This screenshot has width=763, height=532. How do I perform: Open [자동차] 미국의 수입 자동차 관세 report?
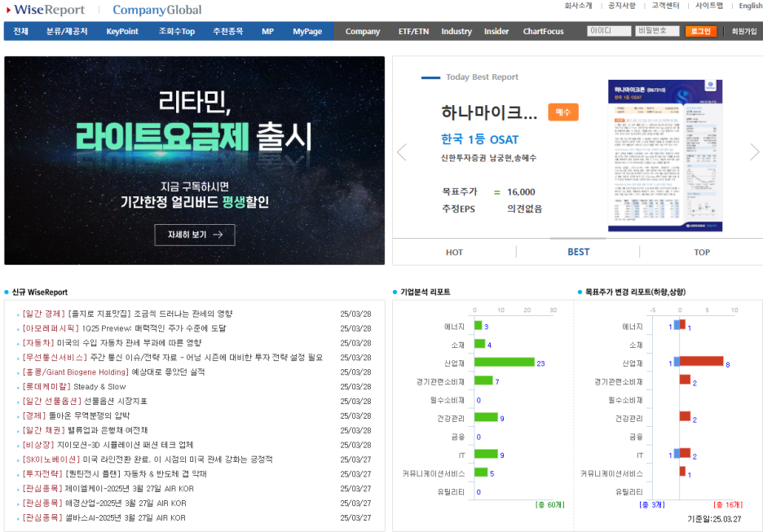click(x=112, y=343)
